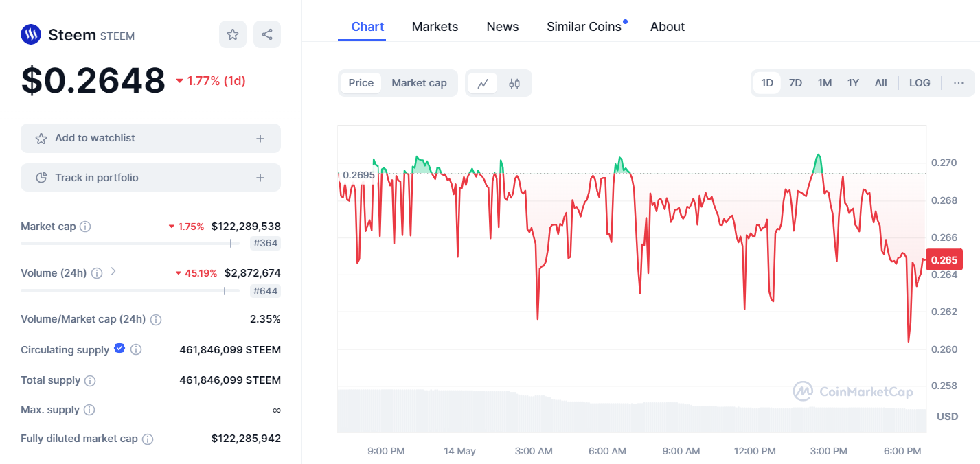Viewport: 980px width, 464px height.
Task: Click the plus on Track in portfolio
Action: (x=260, y=178)
